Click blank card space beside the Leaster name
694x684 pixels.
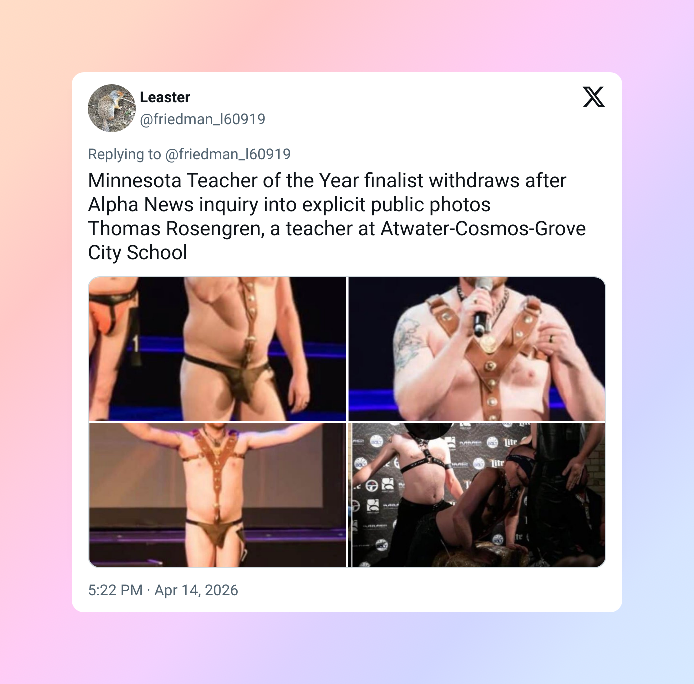(376, 97)
